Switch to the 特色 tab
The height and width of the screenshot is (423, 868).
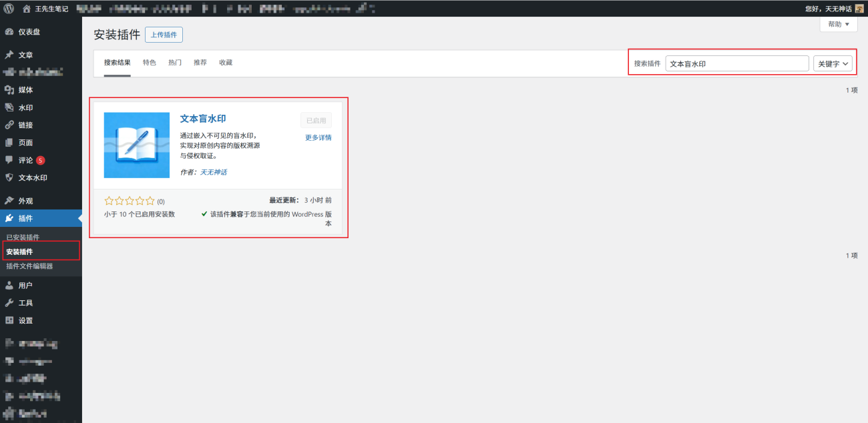pyautogui.click(x=149, y=62)
